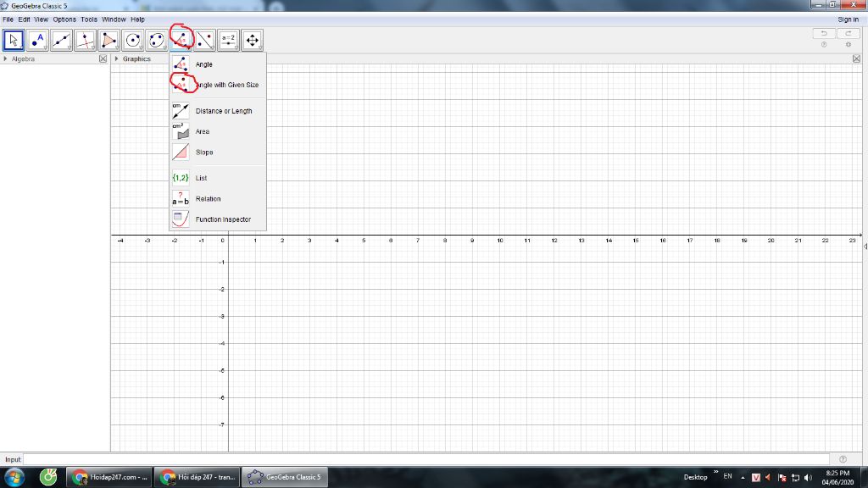Choose the Function Inspector icon
Screen dimensions: 868x488
click(181, 219)
